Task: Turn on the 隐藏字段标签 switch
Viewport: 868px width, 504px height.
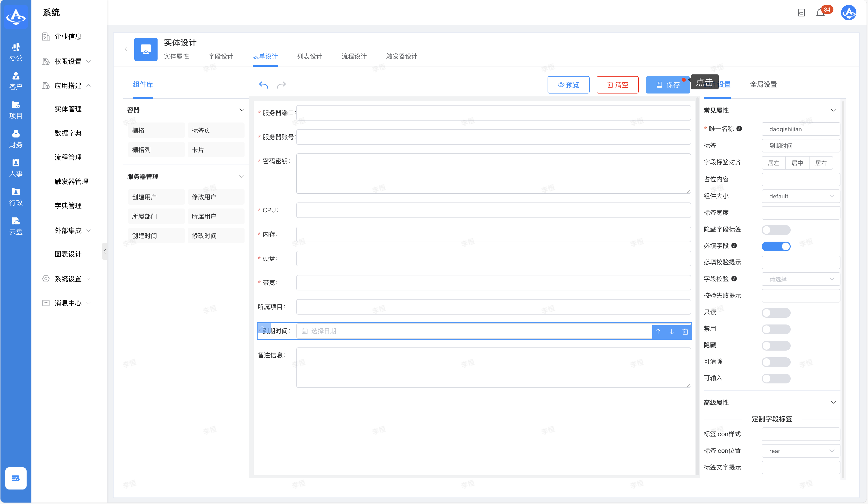Action: pos(776,230)
